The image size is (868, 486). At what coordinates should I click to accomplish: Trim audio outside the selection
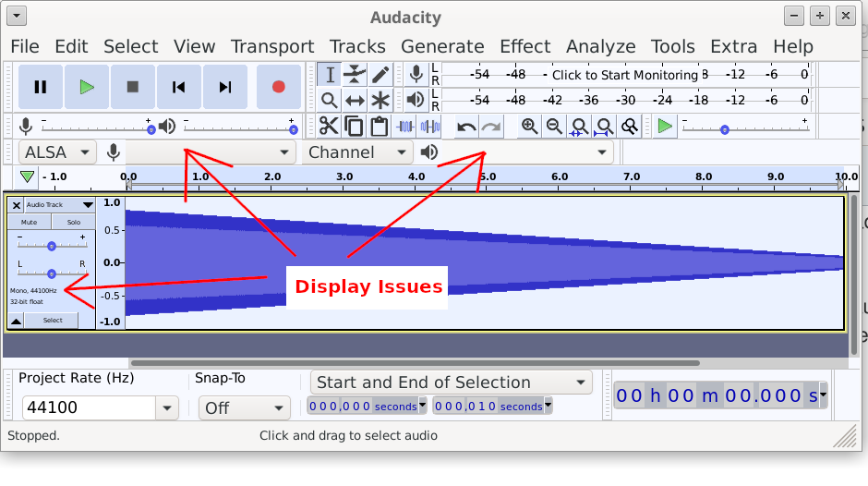(405, 127)
